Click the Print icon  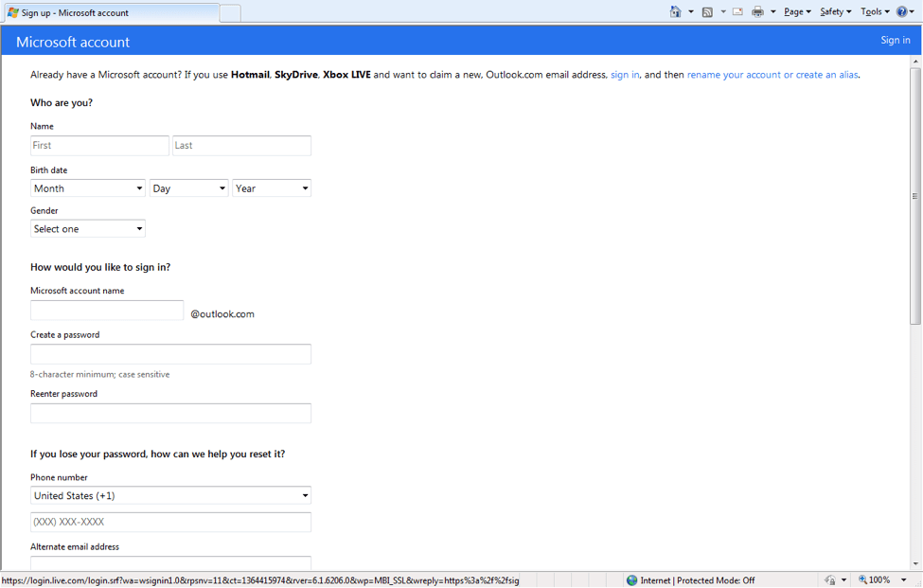(x=757, y=11)
